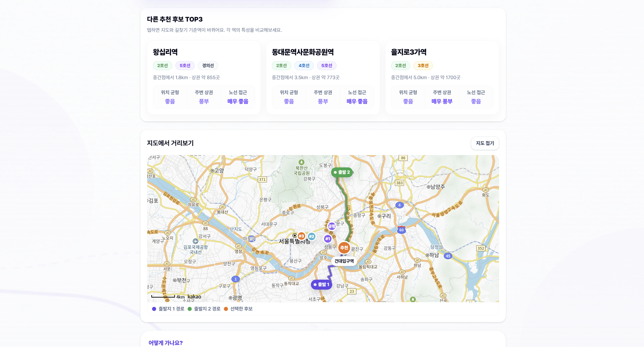
Task: Click the 건대입구역 label on map
Action: pos(344,261)
